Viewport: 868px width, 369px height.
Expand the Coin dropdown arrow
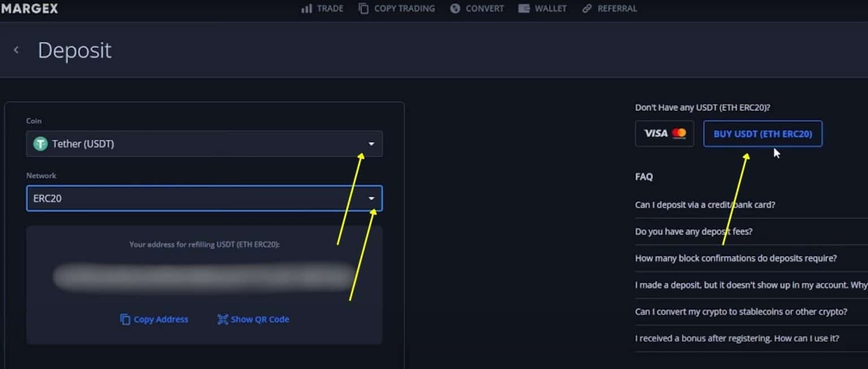point(371,144)
